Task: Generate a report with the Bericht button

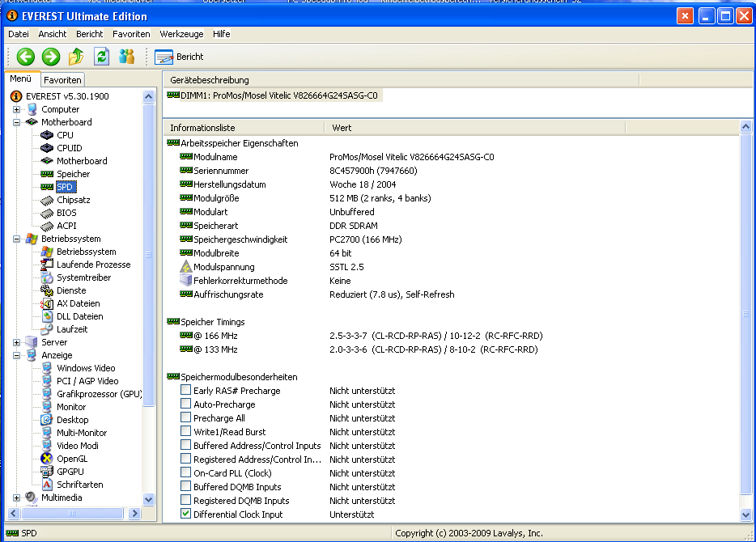Action: click(179, 57)
